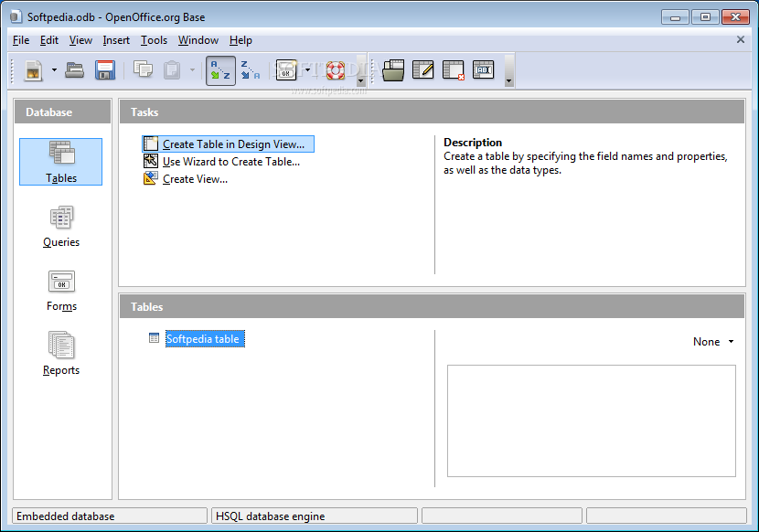
Task: Click the Copy toolbar icon
Action: (143, 70)
